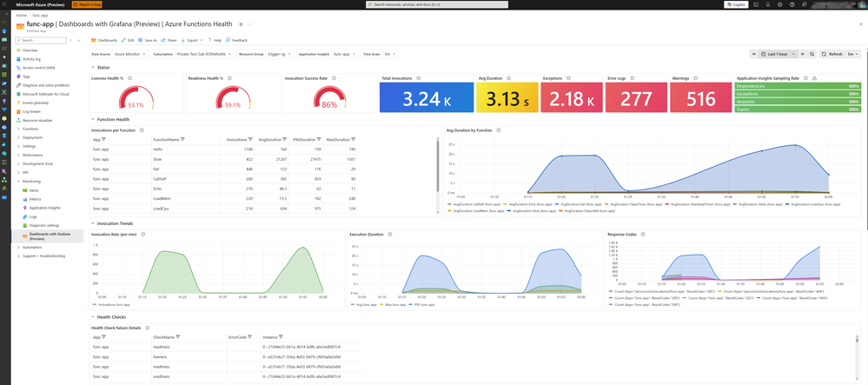The image size is (868, 385).
Task: Click info icon for Exceptions panel
Action: [568, 79]
